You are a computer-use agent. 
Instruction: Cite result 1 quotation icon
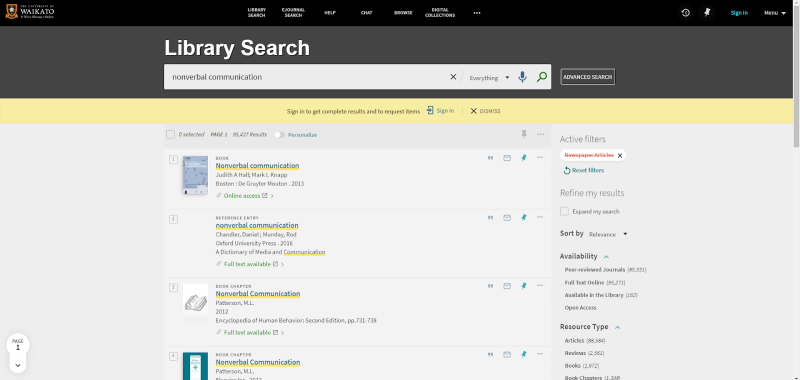coord(490,158)
